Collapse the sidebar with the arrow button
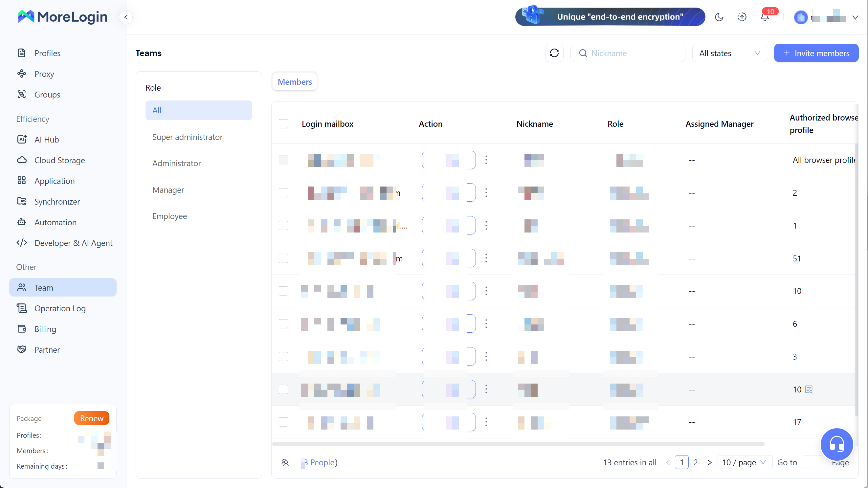This screenshot has width=868, height=488. pyautogui.click(x=126, y=17)
